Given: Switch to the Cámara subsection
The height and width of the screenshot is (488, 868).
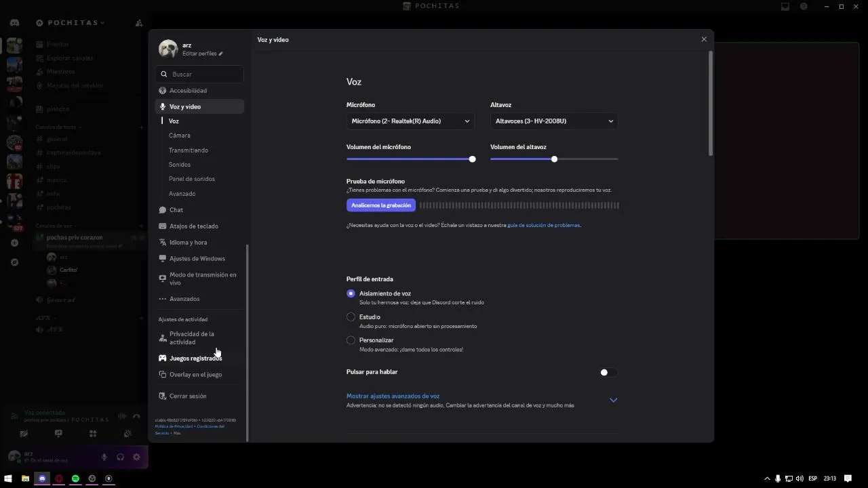Looking at the screenshot, I should [x=180, y=136].
